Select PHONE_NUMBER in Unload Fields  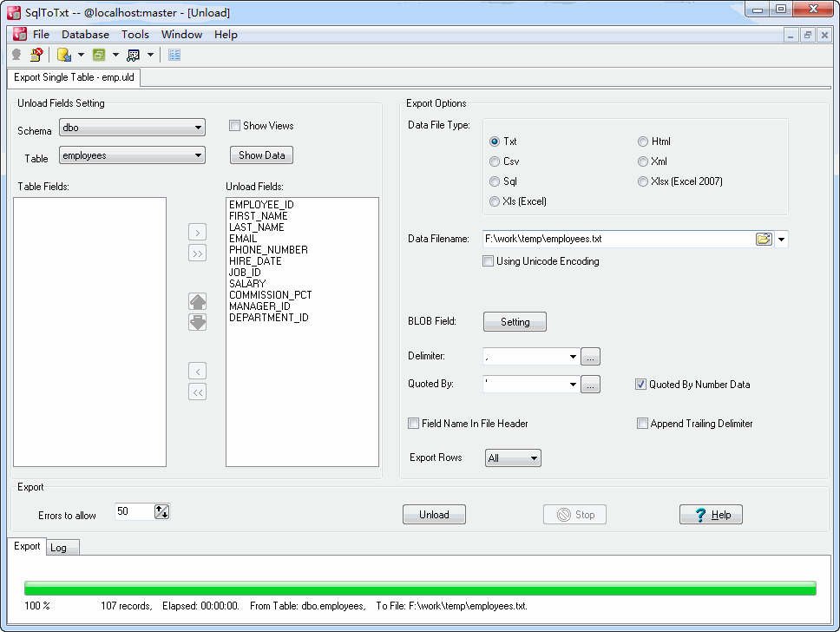(x=268, y=250)
